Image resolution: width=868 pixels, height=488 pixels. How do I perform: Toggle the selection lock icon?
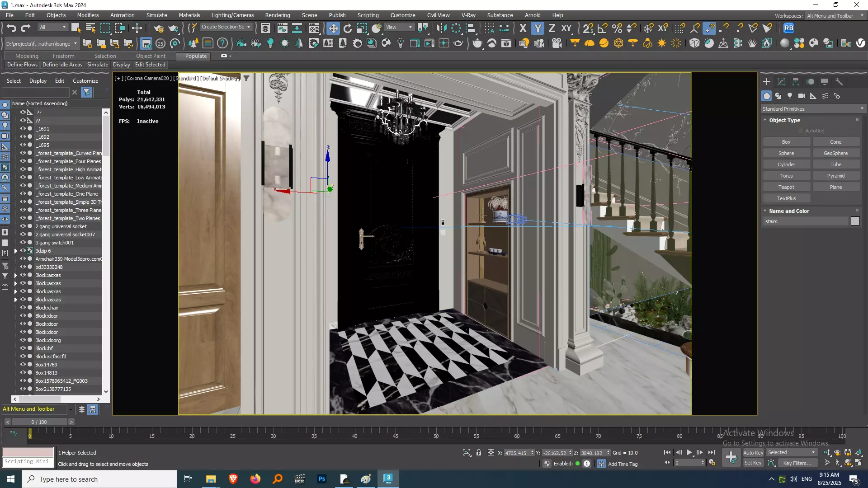pos(479,452)
